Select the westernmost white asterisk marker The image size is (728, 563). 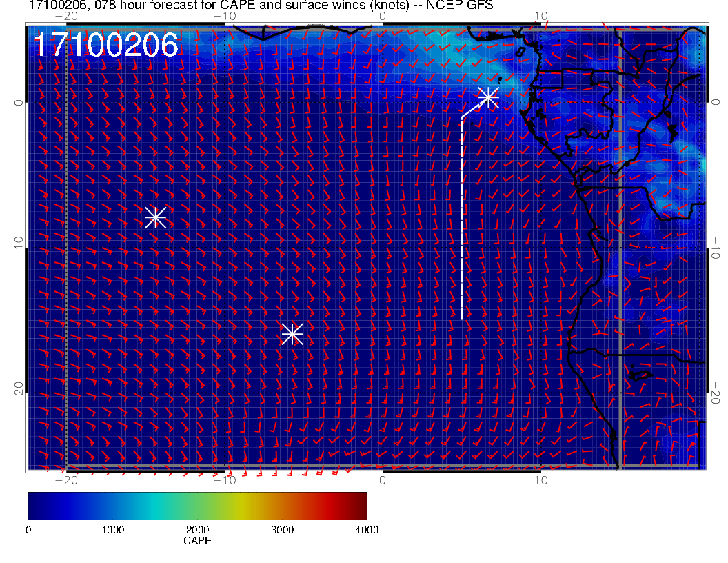(x=156, y=217)
